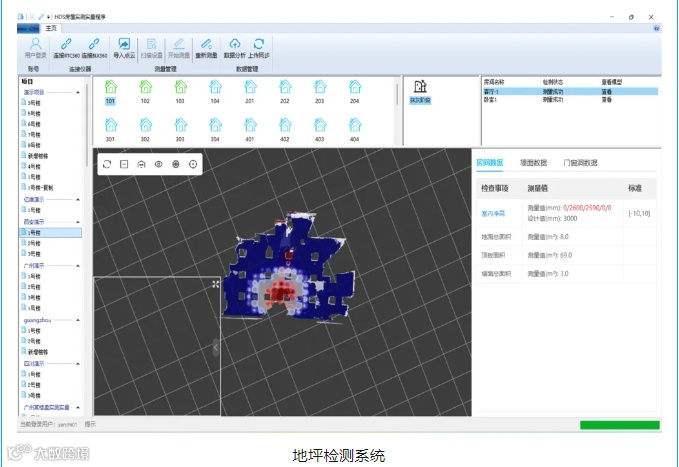Image resolution: width=679 pixels, height=467 pixels.
Task: Click 上传同步 sync icon
Action: pos(259,43)
